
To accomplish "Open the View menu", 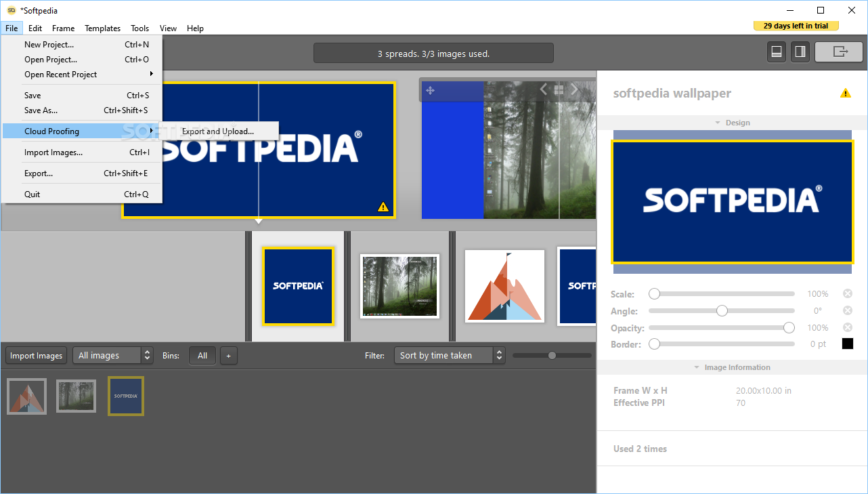I will pyautogui.click(x=168, y=28).
